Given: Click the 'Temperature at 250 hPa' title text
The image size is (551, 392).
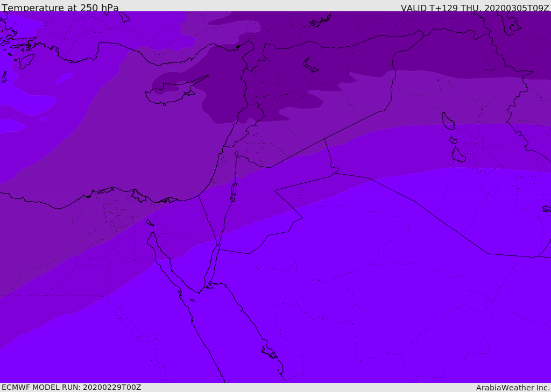Looking at the screenshot, I should (60, 8).
